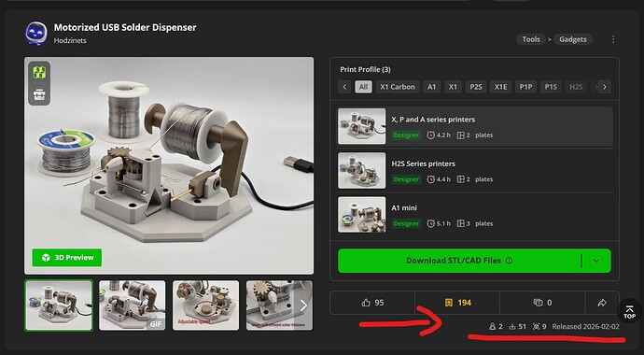Select the A1 mini print profile
The width and height of the screenshot is (644, 355).
475,215
